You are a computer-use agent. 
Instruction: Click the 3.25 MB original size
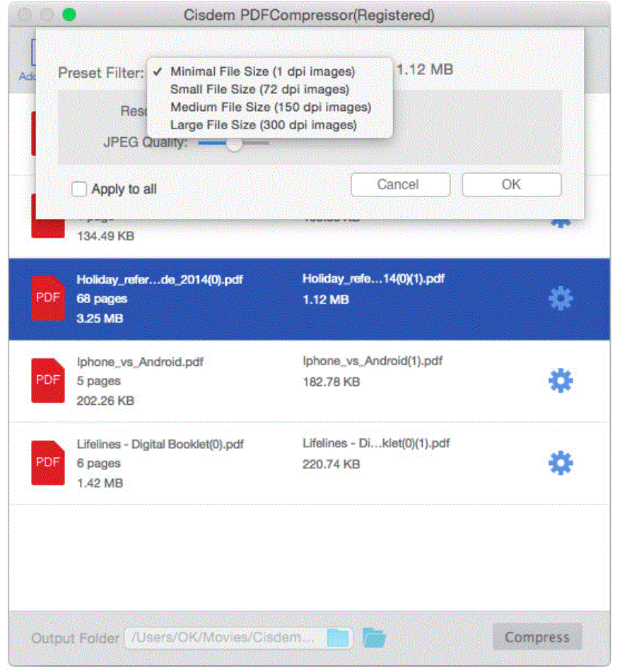(x=100, y=319)
